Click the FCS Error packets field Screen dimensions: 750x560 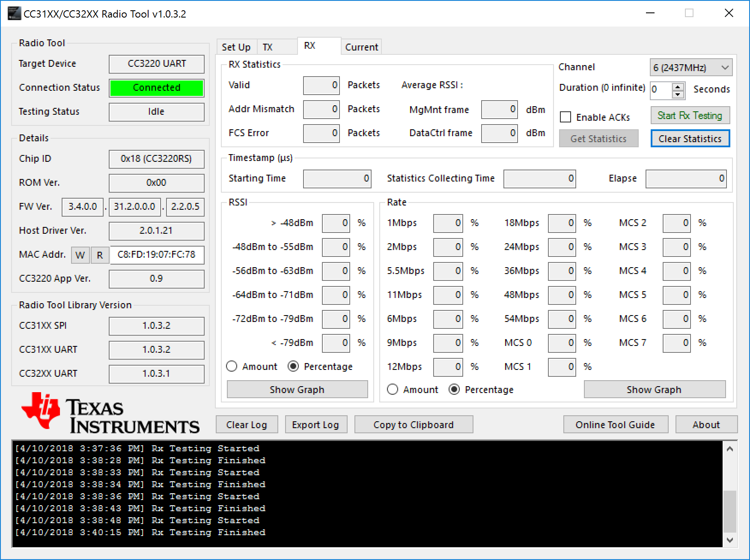pyautogui.click(x=321, y=133)
